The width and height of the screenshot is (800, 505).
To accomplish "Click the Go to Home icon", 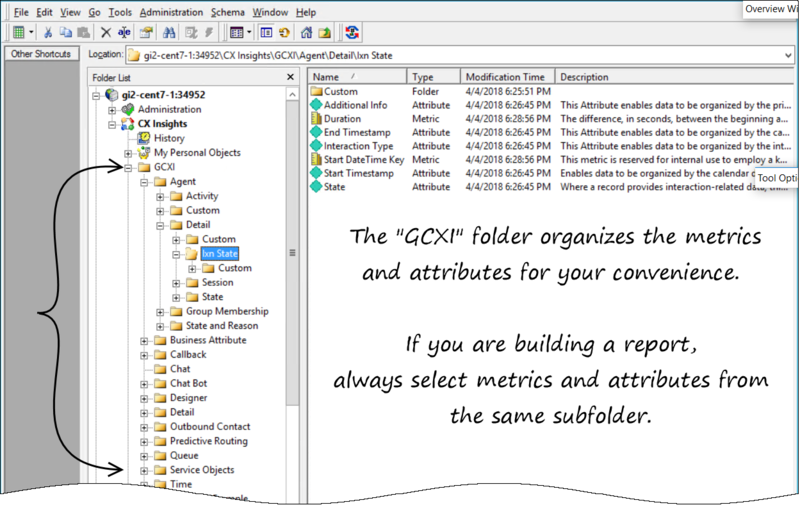I will click(306, 32).
